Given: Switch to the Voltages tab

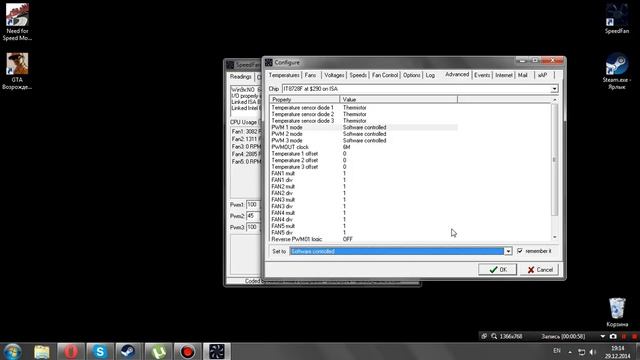Looking at the screenshot, I should pyautogui.click(x=334, y=75).
